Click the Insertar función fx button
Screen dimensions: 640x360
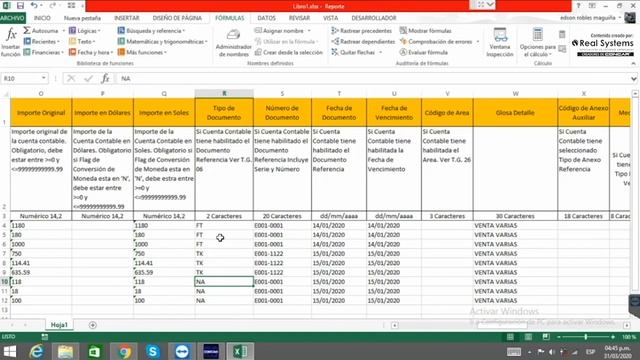point(11,42)
